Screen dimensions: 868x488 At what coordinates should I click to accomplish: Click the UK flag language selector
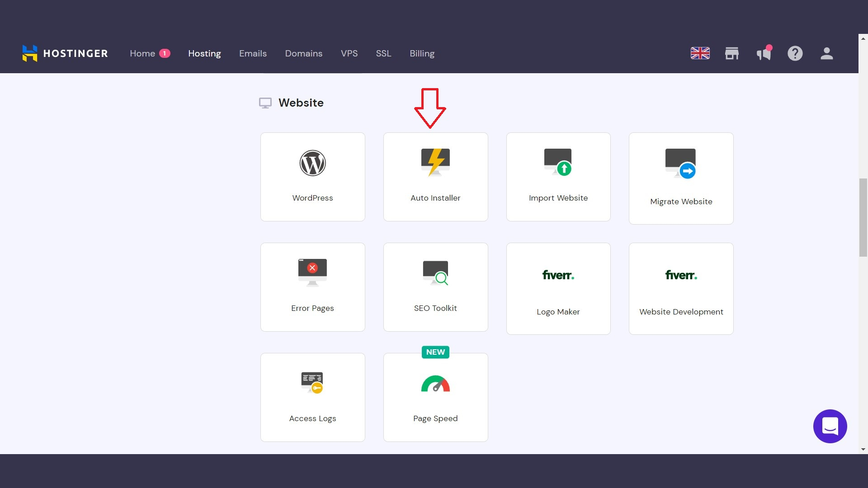click(x=700, y=53)
